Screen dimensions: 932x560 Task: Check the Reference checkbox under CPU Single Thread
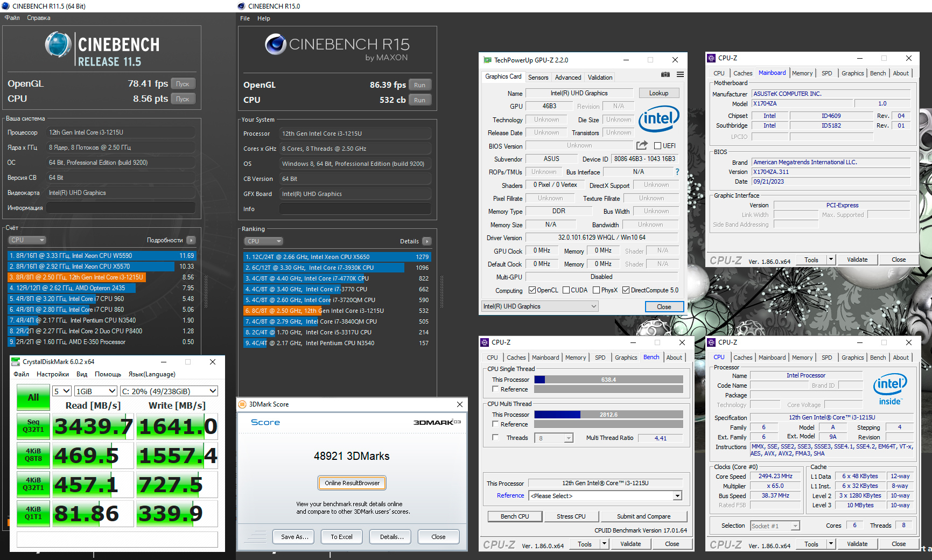click(x=495, y=389)
